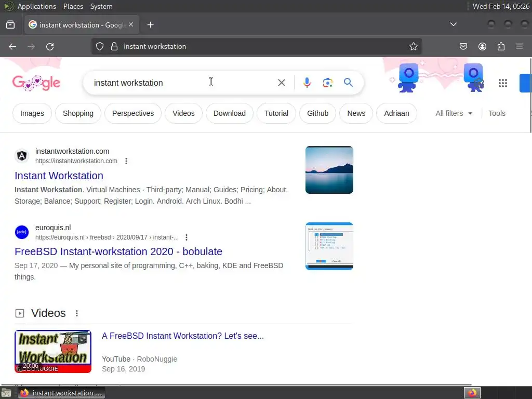The image size is (532, 399).
Task: Click the tracking protection shield icon
Action: (99, 46)
